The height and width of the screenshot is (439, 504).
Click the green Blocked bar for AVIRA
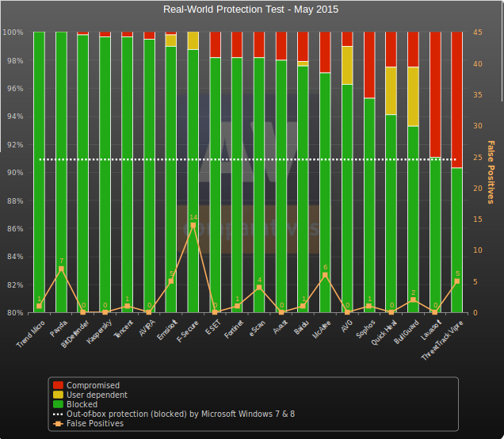tap(149, 175)
